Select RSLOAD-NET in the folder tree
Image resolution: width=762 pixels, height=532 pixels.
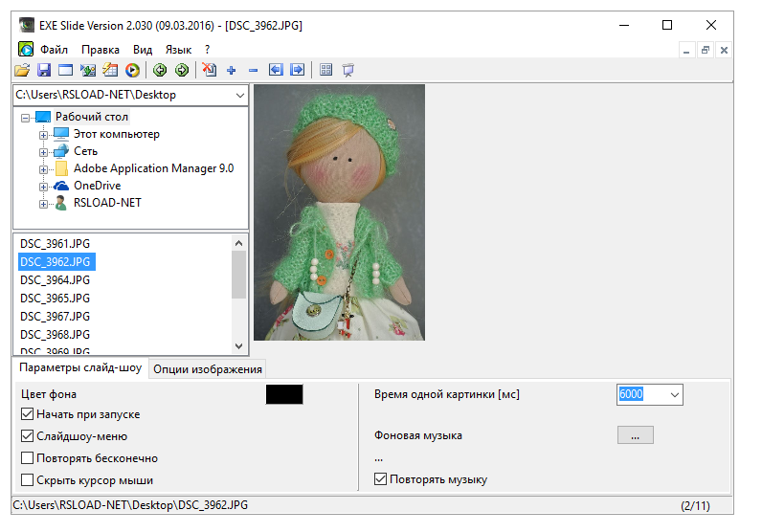(107, 203)
